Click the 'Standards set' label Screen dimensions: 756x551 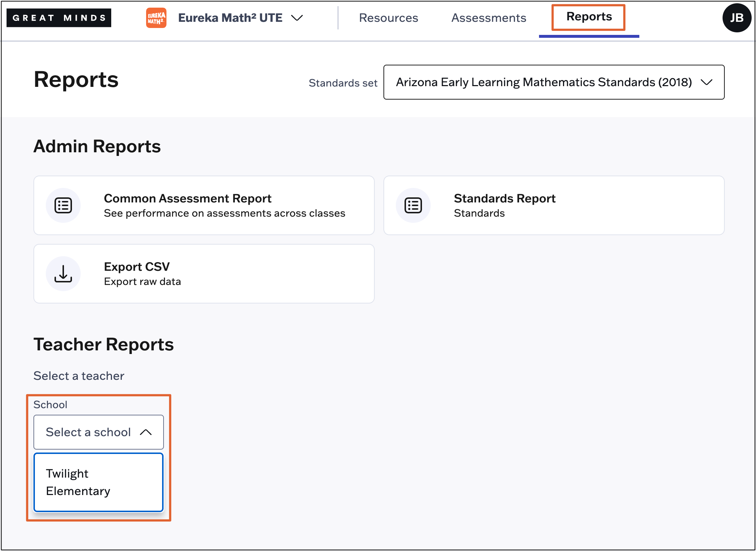[343, 83]
